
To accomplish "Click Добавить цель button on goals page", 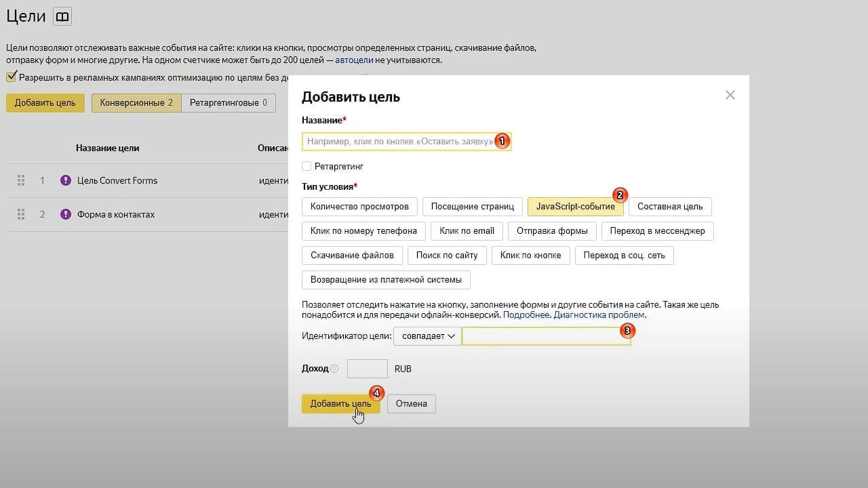I will point(45,103).
